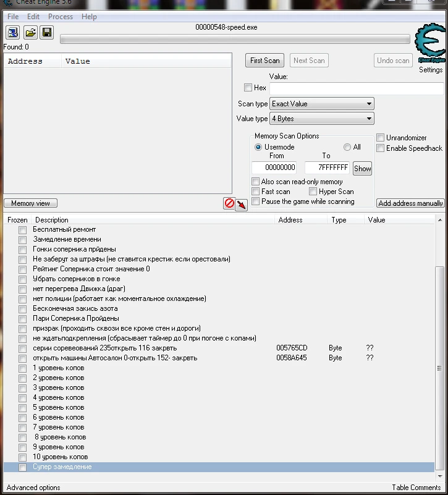Select the Пари Соперника Пройдены row
Screen dimensions: 448x495
pyautogui.click(x=219, y=318)
